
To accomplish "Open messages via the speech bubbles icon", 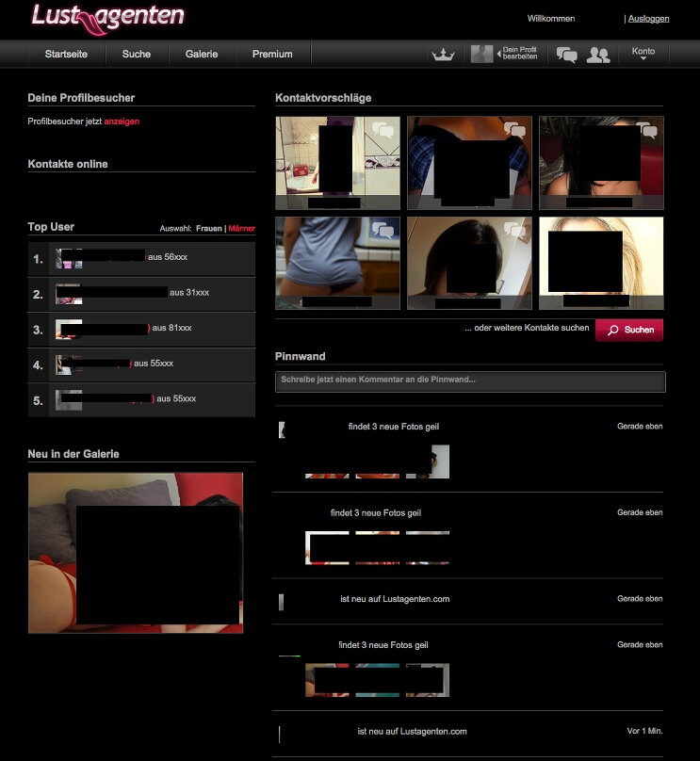I will click(x=566, y=55).
